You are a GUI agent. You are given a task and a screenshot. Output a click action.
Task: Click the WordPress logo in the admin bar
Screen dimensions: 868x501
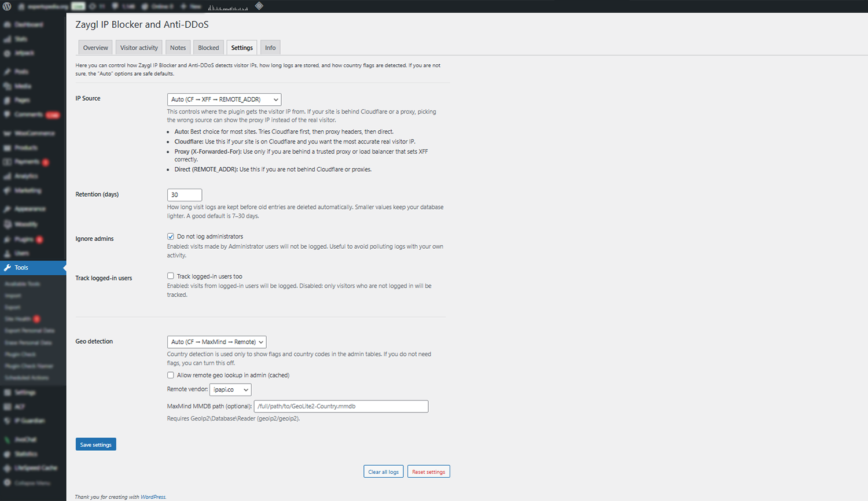tap(6, 6)
